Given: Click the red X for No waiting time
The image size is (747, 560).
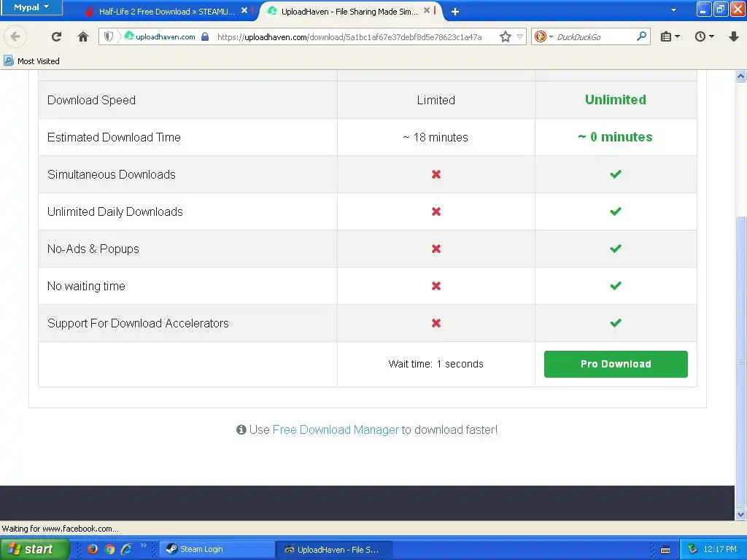Looking at the screenshot, I should (x=436, y=286).
